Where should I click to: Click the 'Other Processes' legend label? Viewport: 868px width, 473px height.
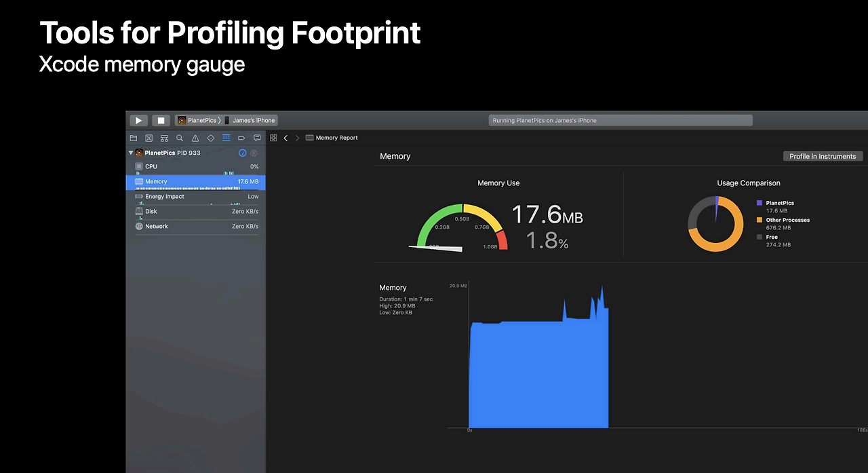[x=788, y=220]
